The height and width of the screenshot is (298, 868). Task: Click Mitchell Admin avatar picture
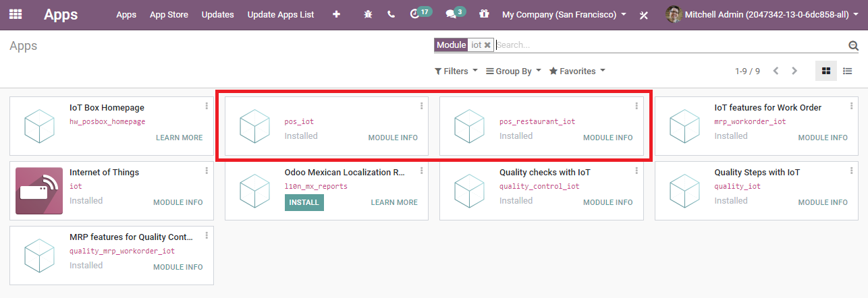(674, 14)
